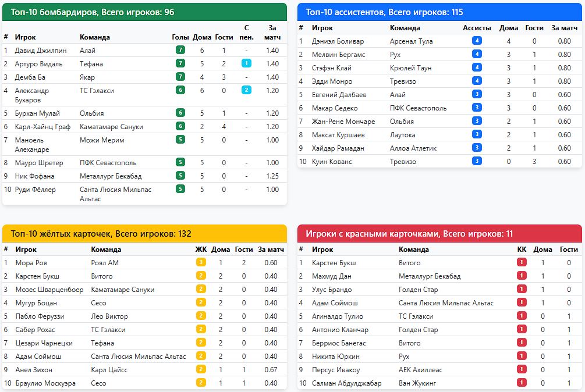The image size is (585, 392).
Task: Click the red card badge for Салман Абдулджабар
Action: pyautogui.click(x=522, y=383)
